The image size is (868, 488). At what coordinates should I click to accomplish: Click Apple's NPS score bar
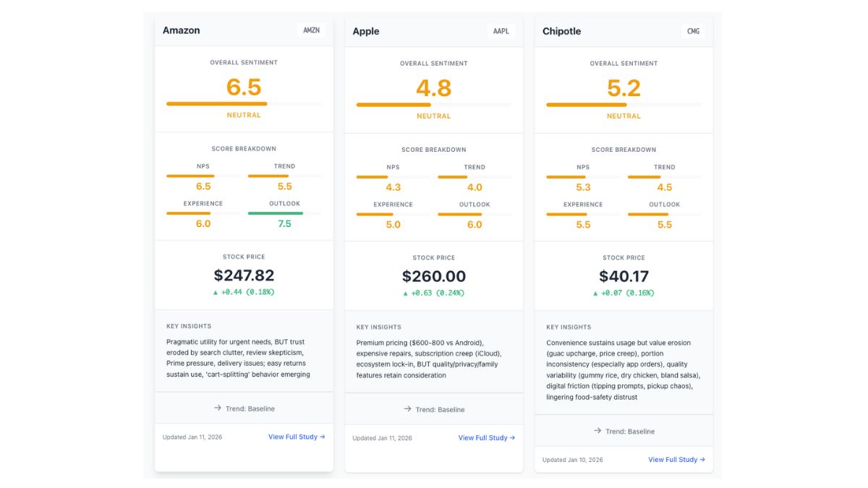391,176
